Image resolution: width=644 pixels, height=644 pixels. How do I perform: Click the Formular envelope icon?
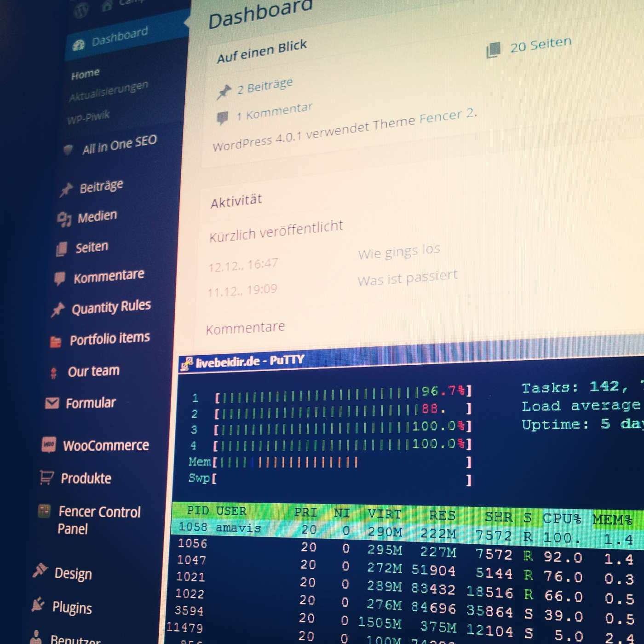pos(52,403)
